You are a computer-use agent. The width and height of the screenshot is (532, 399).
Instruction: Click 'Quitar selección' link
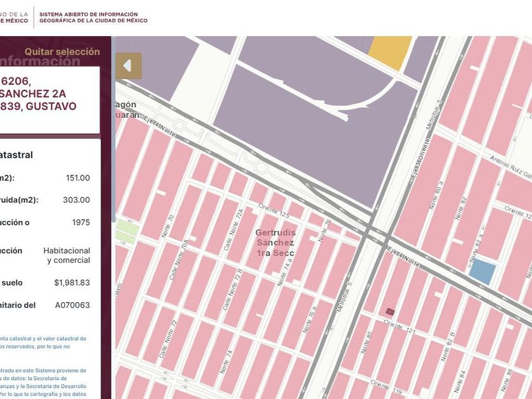pos(62,51)
